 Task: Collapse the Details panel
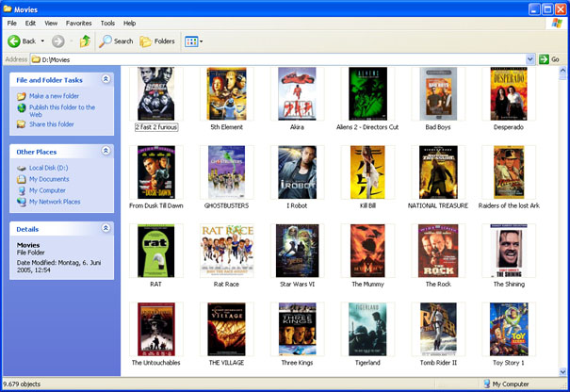tap(106, 229)
